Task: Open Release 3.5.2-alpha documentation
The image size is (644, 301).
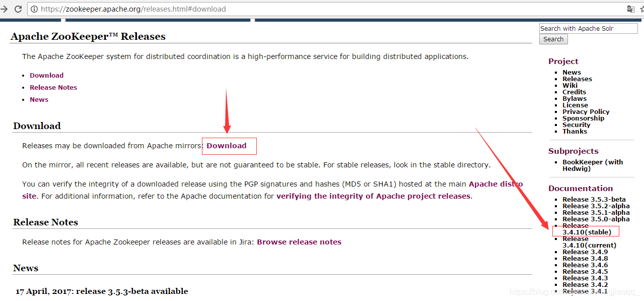Action: tap(596, 206)
